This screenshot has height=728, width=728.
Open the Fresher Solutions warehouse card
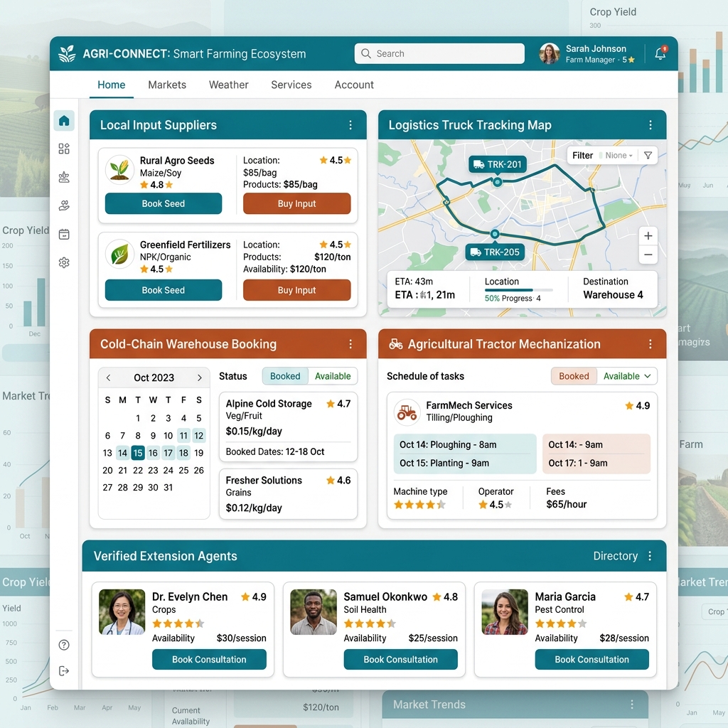click(x=289, y=494)
